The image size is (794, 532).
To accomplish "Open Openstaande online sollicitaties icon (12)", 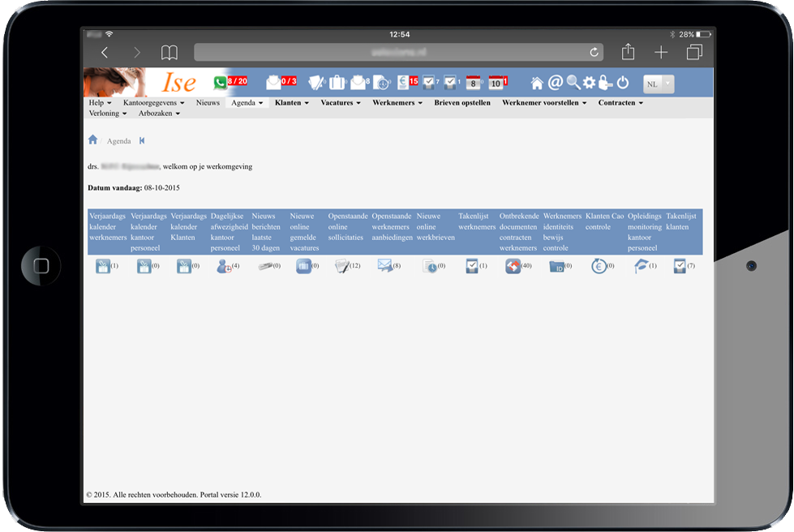I will click(x=341, y=266).
